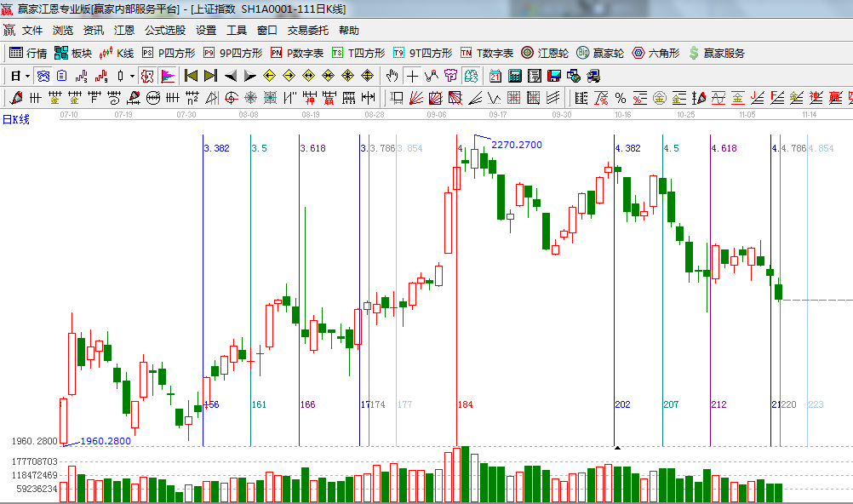
Task: Open the 江恩轮 Gann wheel tool
Action: coord(545,53)
